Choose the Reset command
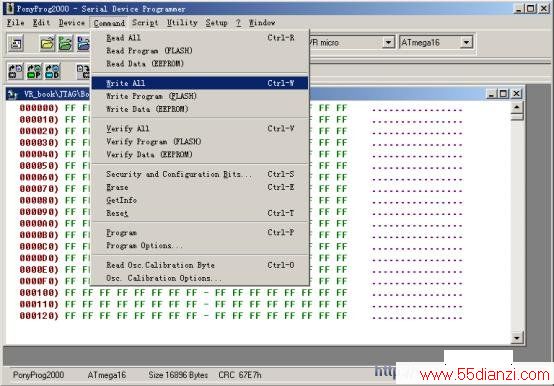554x386 pixels. point(200,213)
